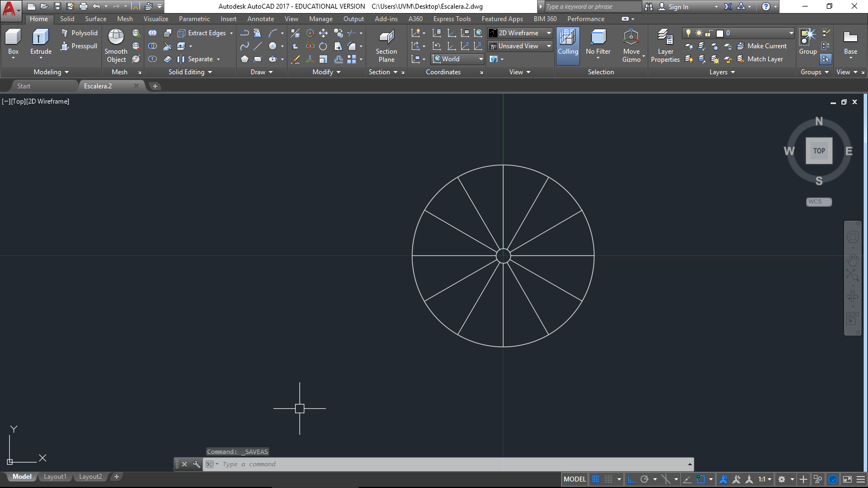Screen dimensions: 868x488
Task: Open the 2D Wireframe visual style dropdown
Action: coord(520,33)
